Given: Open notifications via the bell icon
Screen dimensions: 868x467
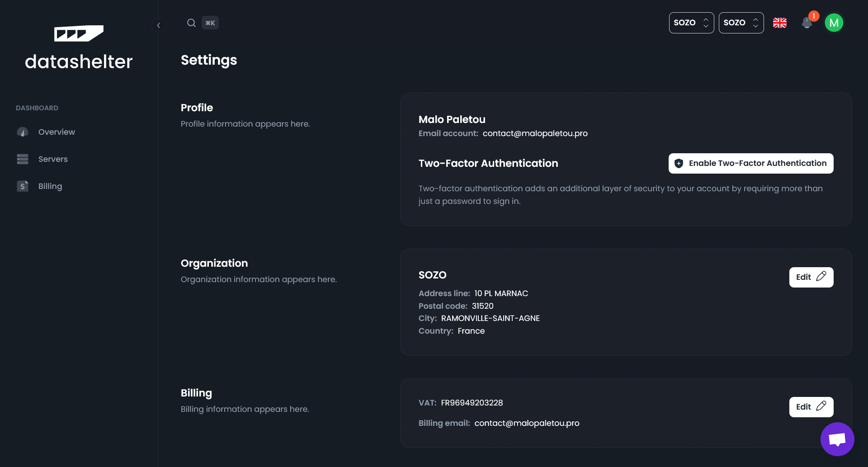Looking at the screenshot, I should (x=807, y=24).
